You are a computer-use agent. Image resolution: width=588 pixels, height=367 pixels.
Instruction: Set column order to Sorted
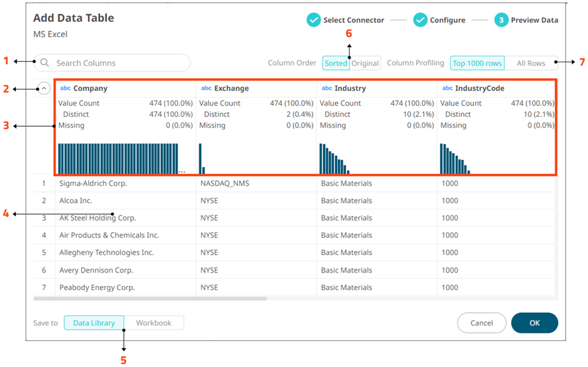tap(335, 63)
